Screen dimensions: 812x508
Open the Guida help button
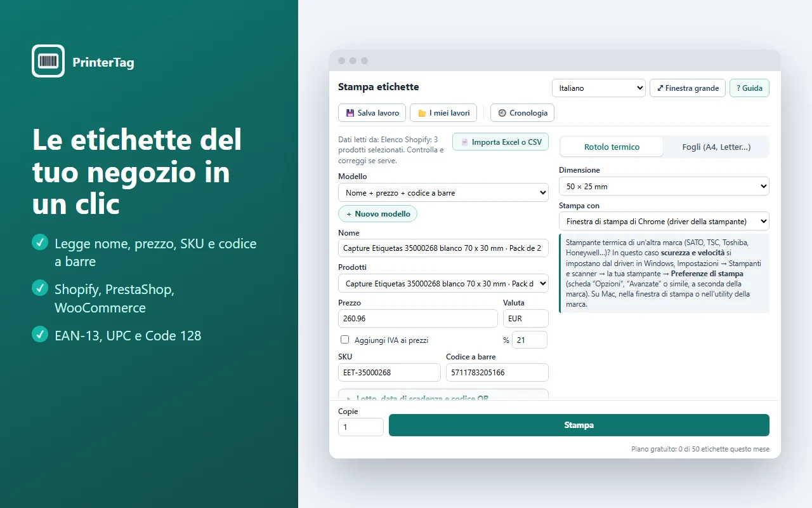click(x=749, y=88)
